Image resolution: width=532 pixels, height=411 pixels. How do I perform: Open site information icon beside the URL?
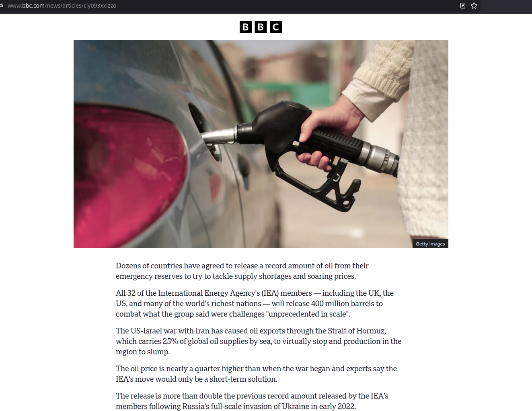click(x=2, y=6)
